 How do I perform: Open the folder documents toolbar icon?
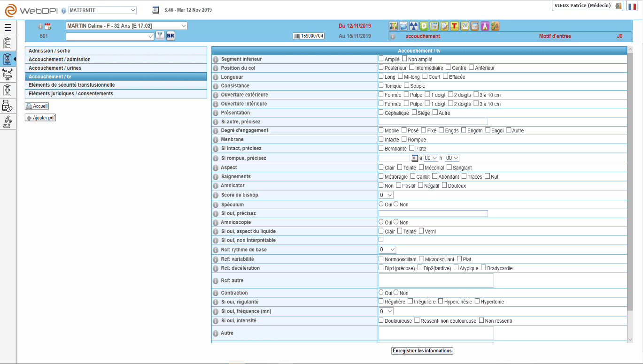(x=403, y=26)
